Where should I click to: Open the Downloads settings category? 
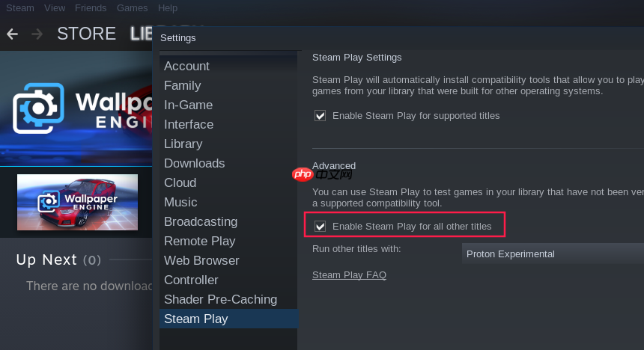point(194,163)
